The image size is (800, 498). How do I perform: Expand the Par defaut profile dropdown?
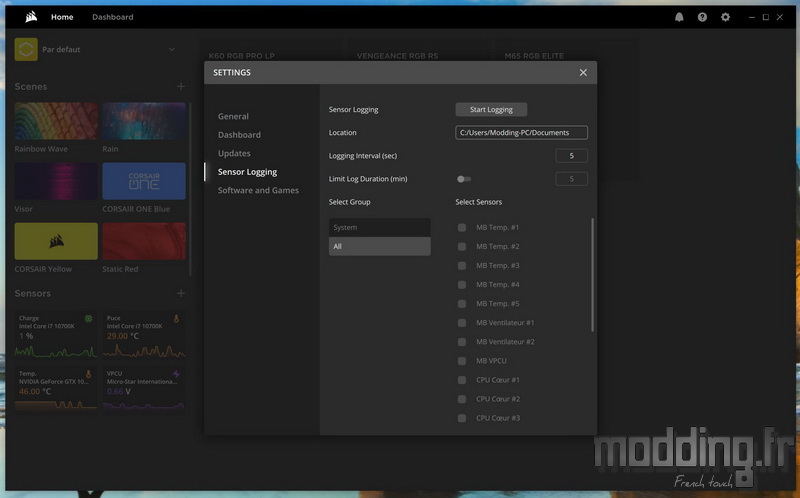172,49
